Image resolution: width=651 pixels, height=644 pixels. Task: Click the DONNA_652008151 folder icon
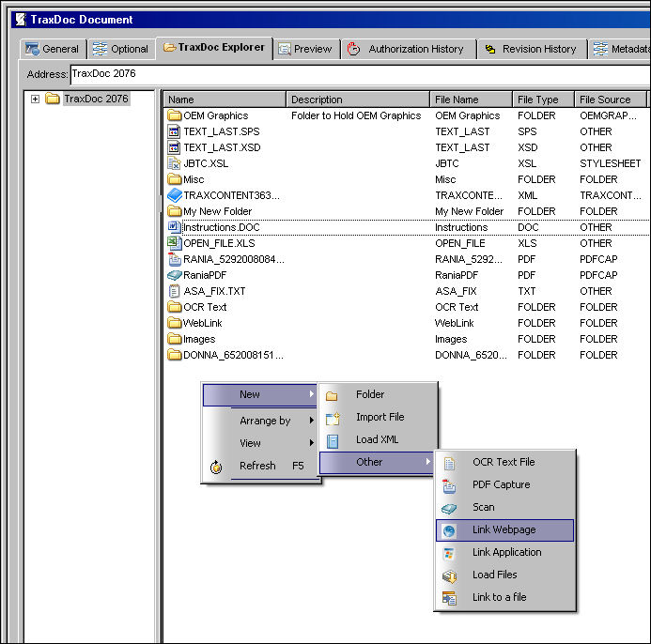175,355
